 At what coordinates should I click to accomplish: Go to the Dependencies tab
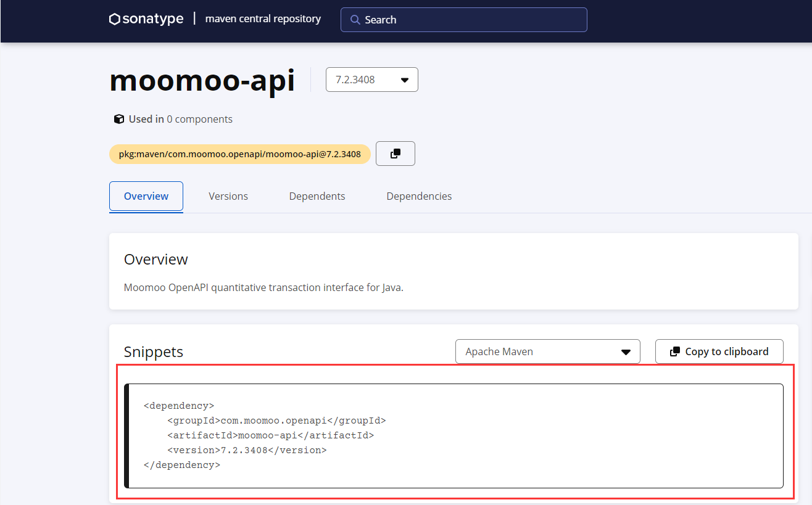click(x=419, y=196)
